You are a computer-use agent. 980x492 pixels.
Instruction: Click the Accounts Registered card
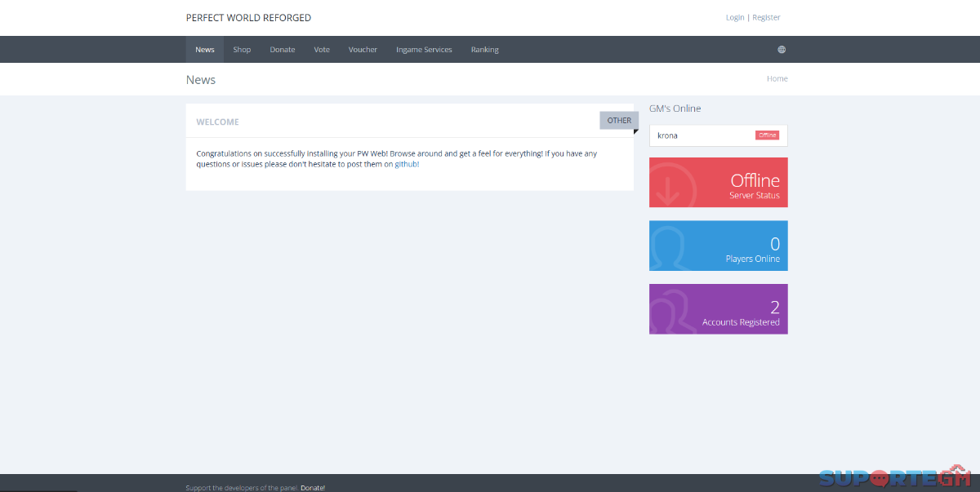(719, 309)
